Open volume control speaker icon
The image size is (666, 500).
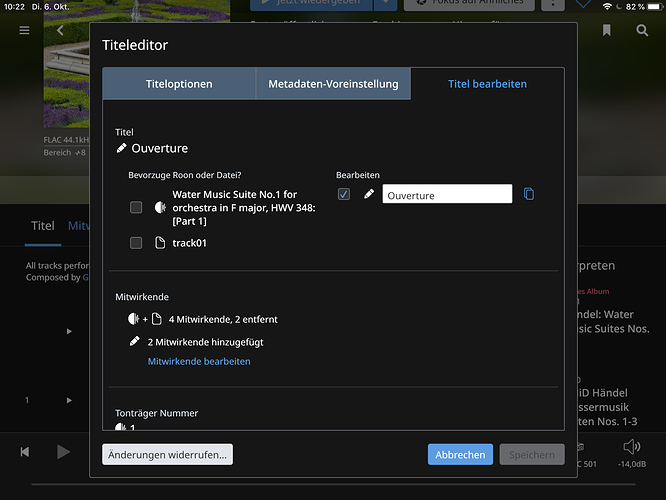tap(632, 446)
